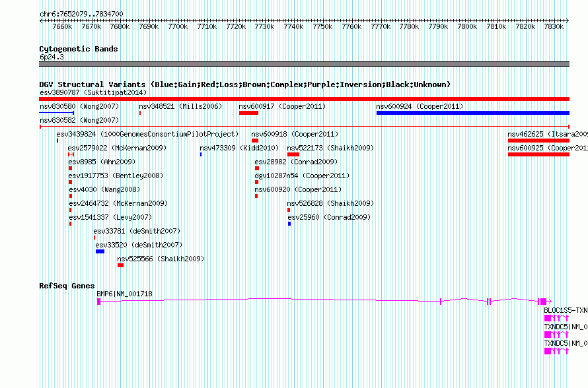
Task: Select the BLOC1S5-TXN gene label
Action: pos(566,311)
